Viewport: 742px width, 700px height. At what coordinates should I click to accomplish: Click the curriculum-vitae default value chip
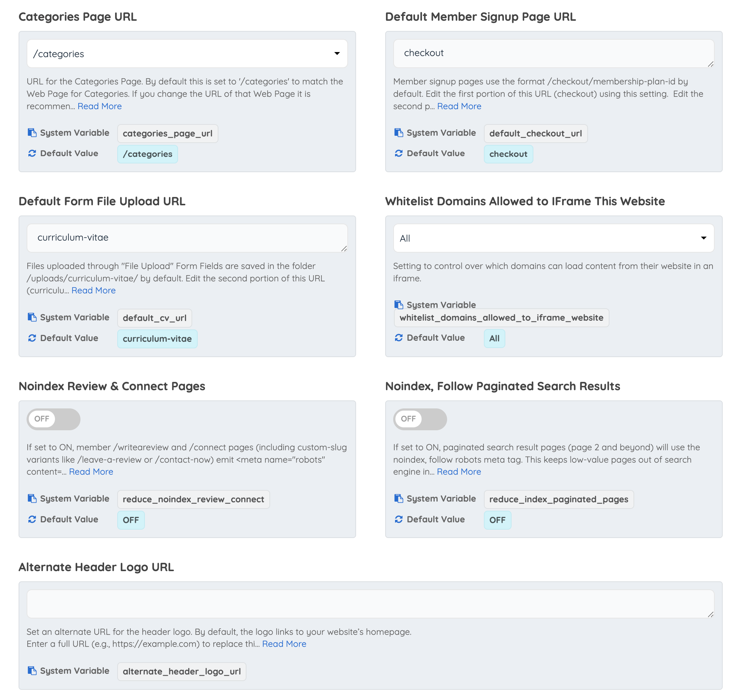157,339
